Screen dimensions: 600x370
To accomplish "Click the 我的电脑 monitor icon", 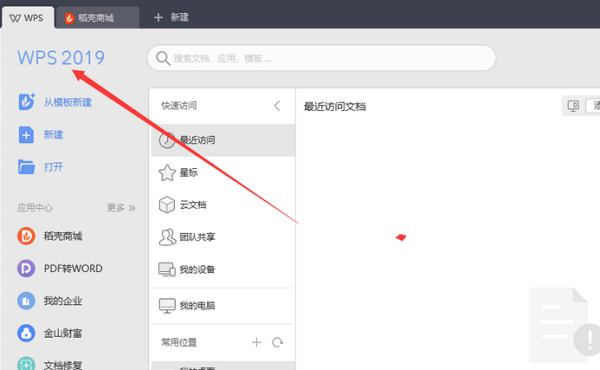I will (167, 306).
